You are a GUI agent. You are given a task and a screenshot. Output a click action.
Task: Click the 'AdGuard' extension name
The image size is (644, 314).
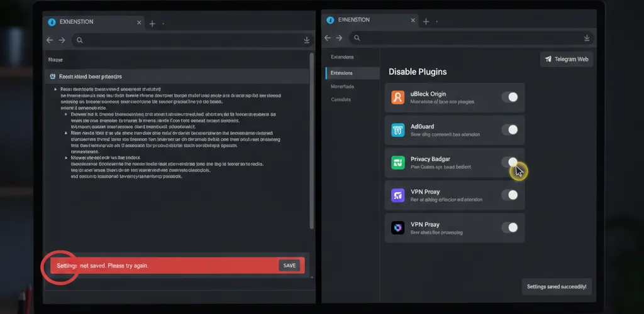tap(422, 127)
